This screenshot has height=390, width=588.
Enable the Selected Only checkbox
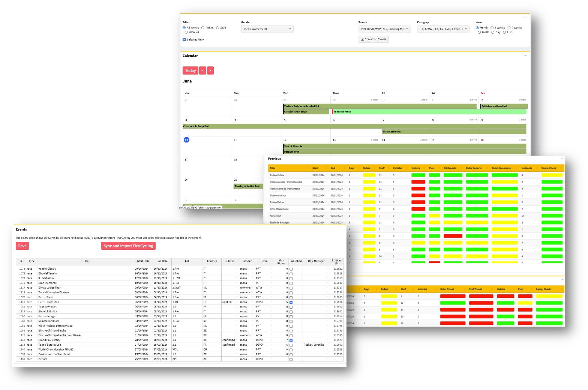click(184, 39)
